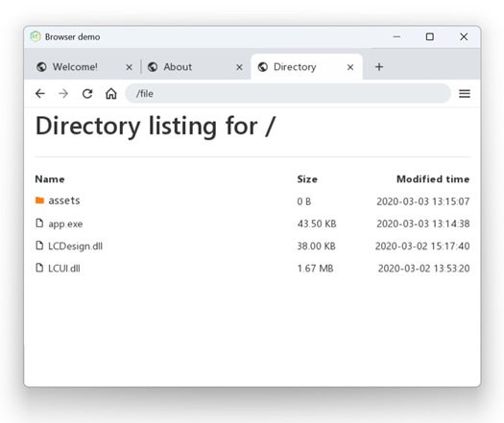
Task: Click the Modified time column header
Action: tap(433, 179)
